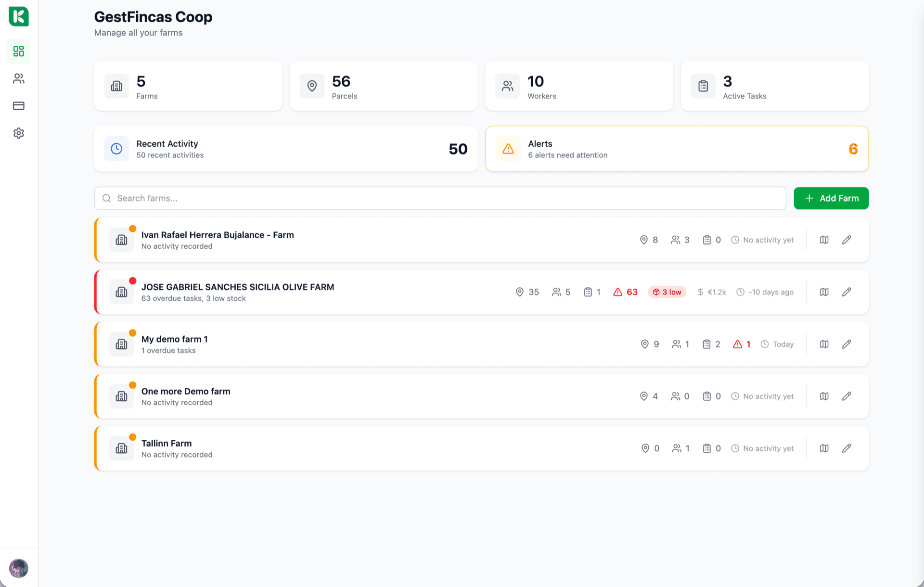Click the 3 low stock badge
Image resolution: width=924 pixels, height=587 pixels.
[667, 292]
